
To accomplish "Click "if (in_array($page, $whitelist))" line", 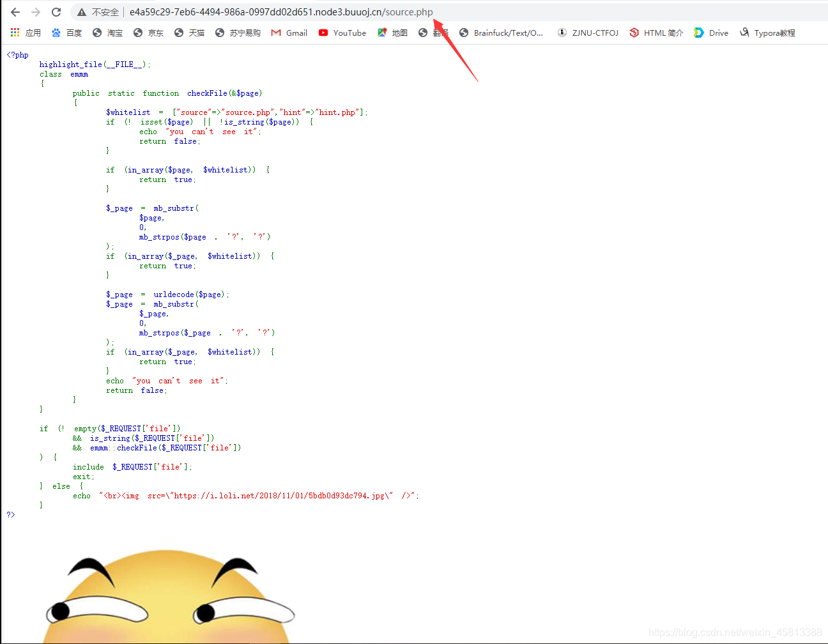I will [x=188, y=170].
